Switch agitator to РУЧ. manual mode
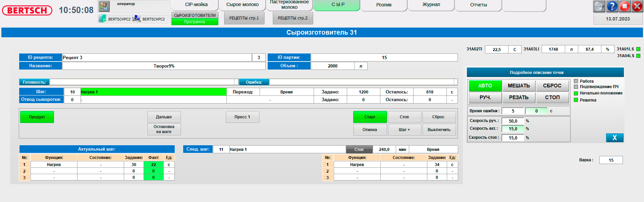The width and height of the screenshot is (644, 202). pos(485,97)
